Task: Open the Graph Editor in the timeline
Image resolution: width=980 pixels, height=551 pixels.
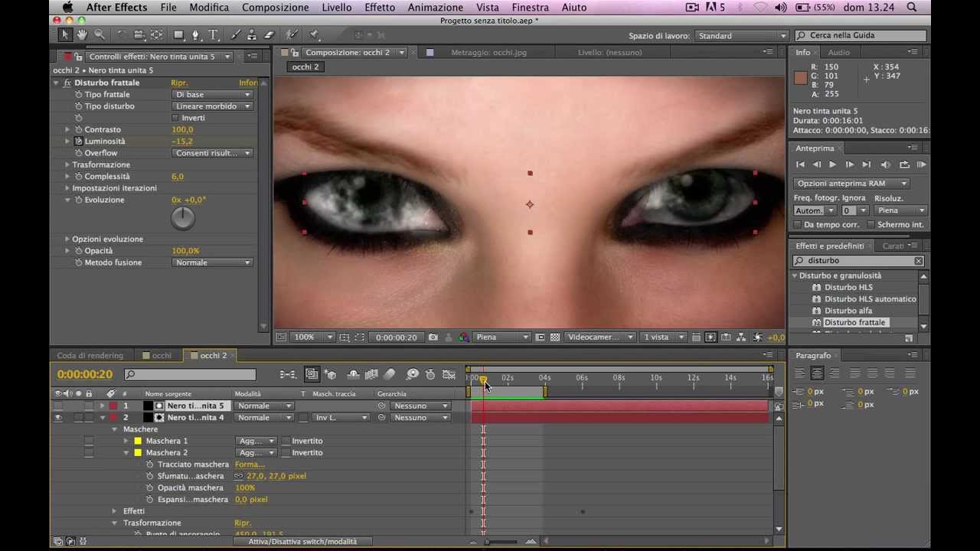Action: (x=449, y=374)
